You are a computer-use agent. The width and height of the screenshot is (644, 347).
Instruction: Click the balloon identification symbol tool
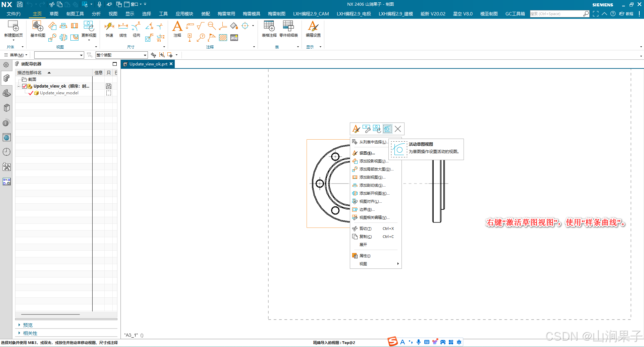pos(201,38)
